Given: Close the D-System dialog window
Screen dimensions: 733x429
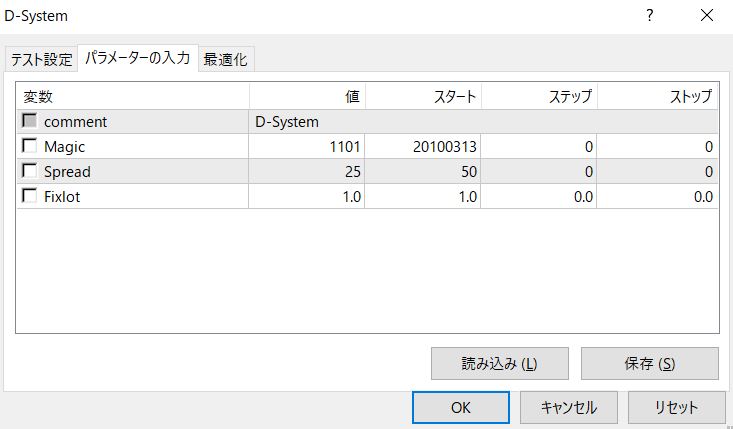Looking at the screenshot, I should [707, 16].
